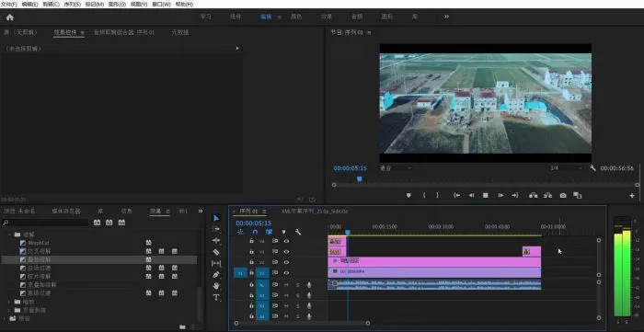The image size is (644, 332).
Task: Switch to the Color workspace
Action: [296, 17]
